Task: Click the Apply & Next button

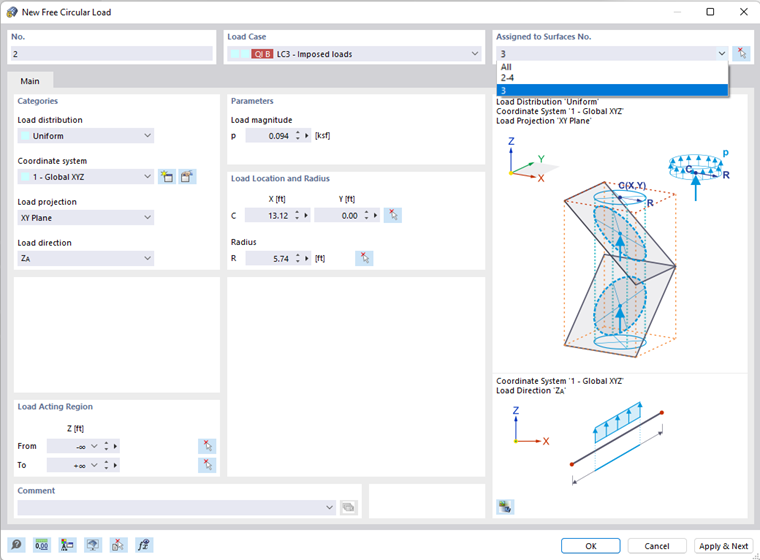Action: point(723,546)
